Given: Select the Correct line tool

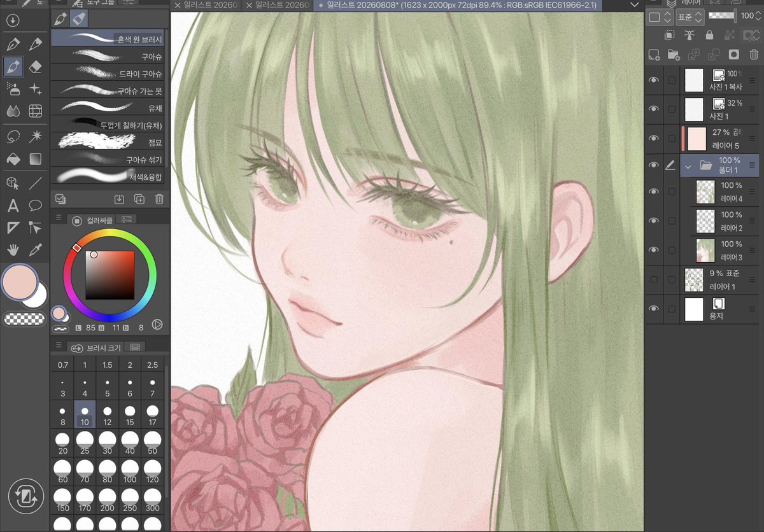Looking at the screenshot, I should [36, 227].
